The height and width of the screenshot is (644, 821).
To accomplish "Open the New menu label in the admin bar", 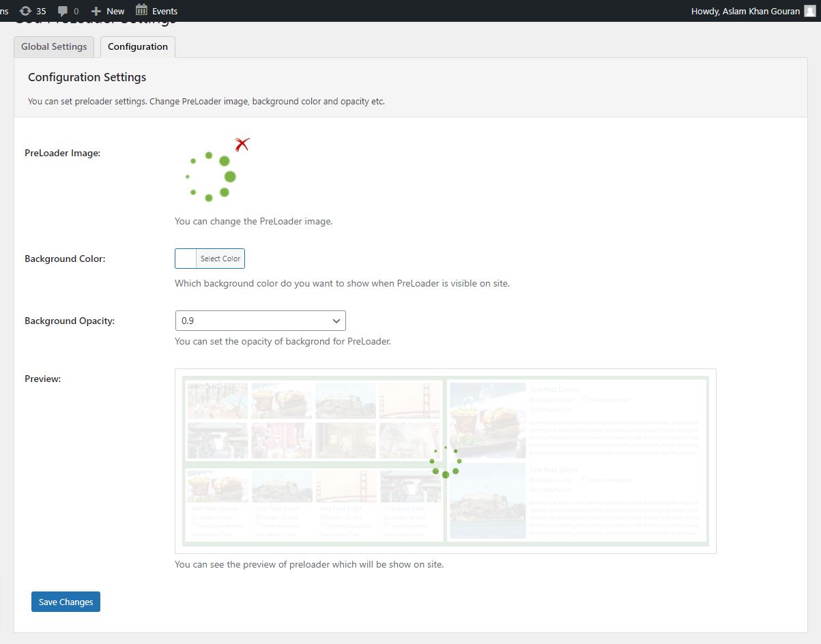I will tap(115, 11).
